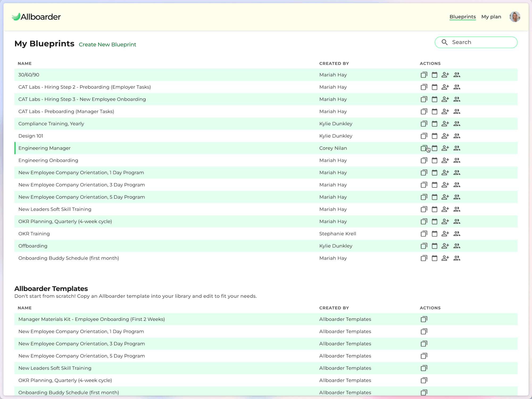Screen dimensions: 532x399
Task: Open OKR Planning, Quarterly blueprint by Mariah Hay
Action: 65,222
